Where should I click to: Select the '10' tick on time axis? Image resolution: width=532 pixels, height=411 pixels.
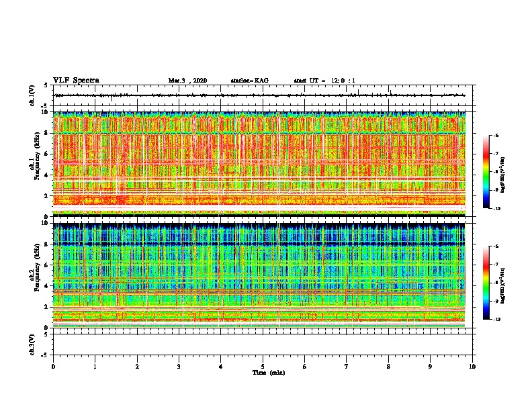472,367
